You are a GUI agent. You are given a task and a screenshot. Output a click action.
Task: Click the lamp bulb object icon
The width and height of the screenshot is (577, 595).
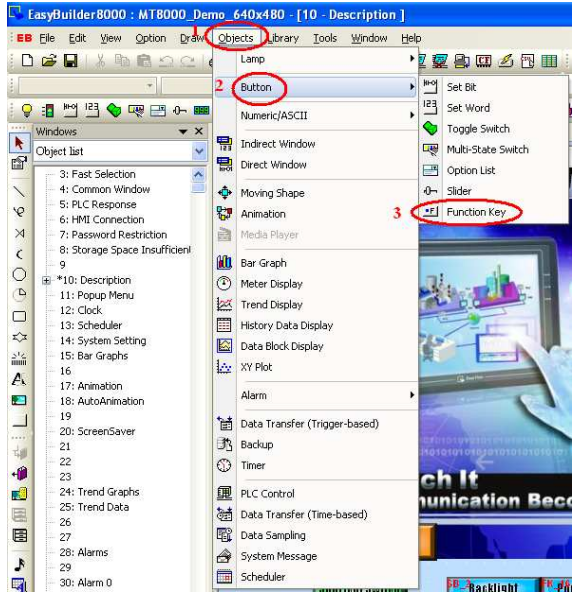27,110
